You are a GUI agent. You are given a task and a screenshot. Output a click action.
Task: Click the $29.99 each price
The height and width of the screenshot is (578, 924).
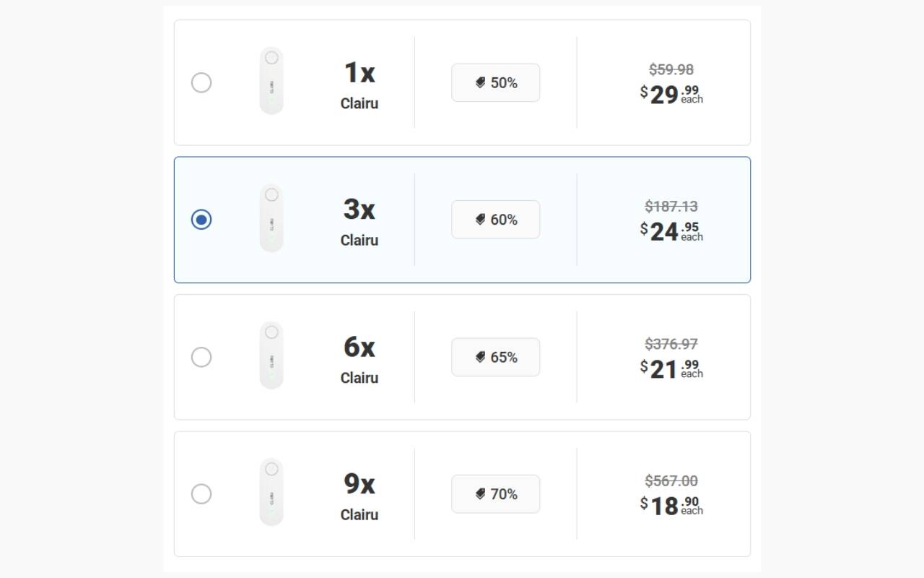pos(671,95)
